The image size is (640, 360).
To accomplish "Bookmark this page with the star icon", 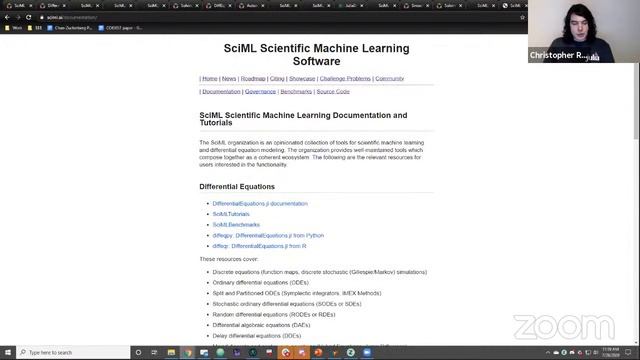I will [522, 18].
